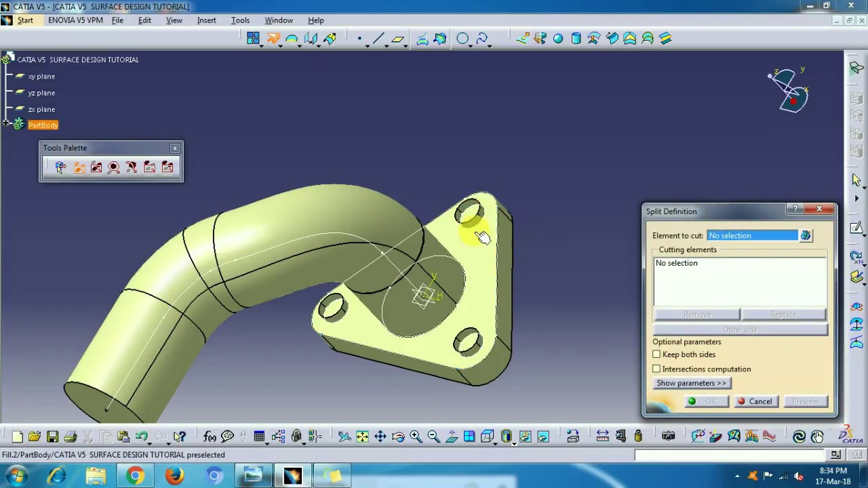Select the Fly mode airplane icon

tap(344, 437)
